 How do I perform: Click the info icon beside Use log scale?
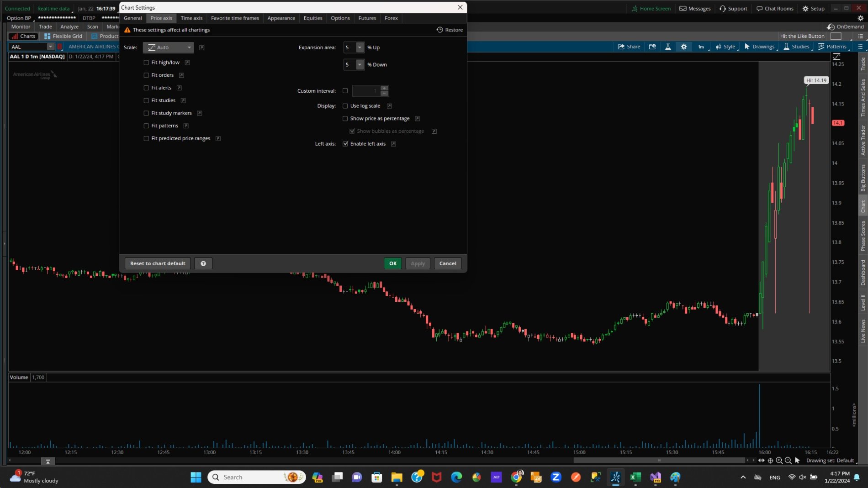(389, 106)
